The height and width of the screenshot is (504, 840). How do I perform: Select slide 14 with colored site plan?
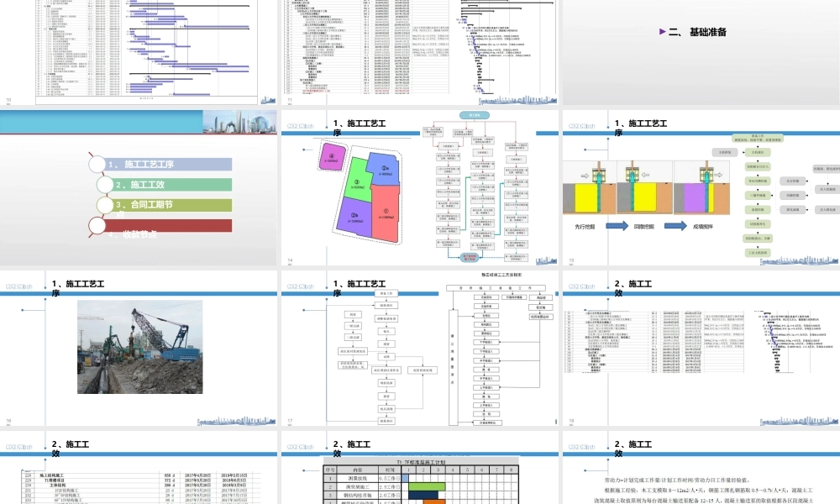pyautogui.click(x=420, y=188)
